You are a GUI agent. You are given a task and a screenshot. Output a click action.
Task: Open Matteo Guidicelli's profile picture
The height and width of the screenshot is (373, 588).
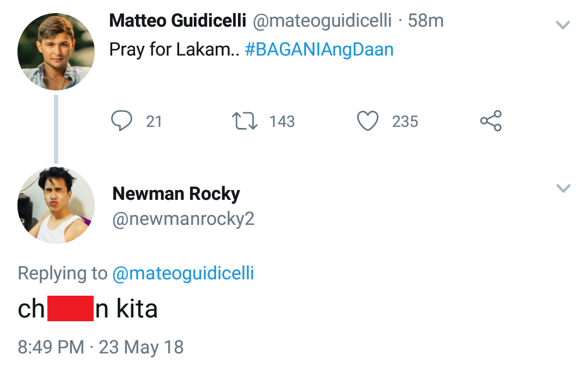[56, 52]
